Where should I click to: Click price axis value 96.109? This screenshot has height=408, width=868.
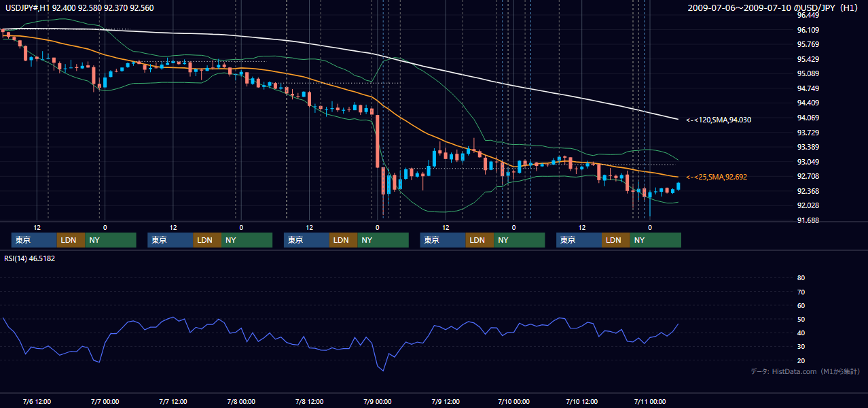[x=808, y=30]
